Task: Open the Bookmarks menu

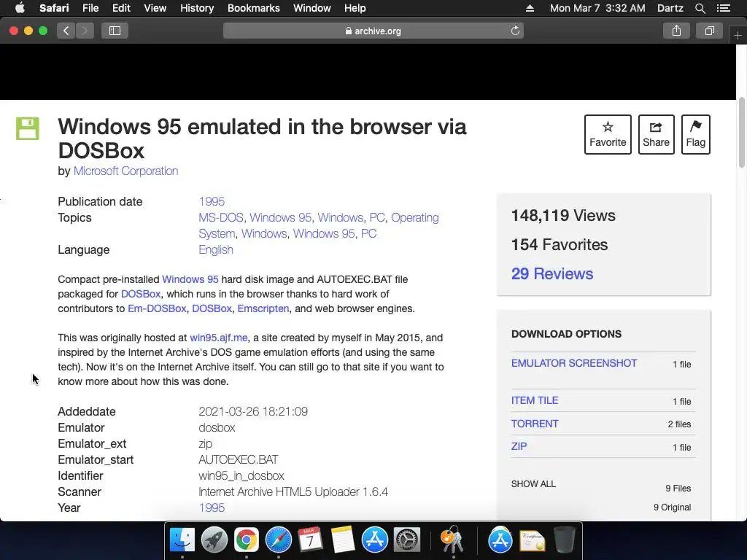Action: pos(253,8)
